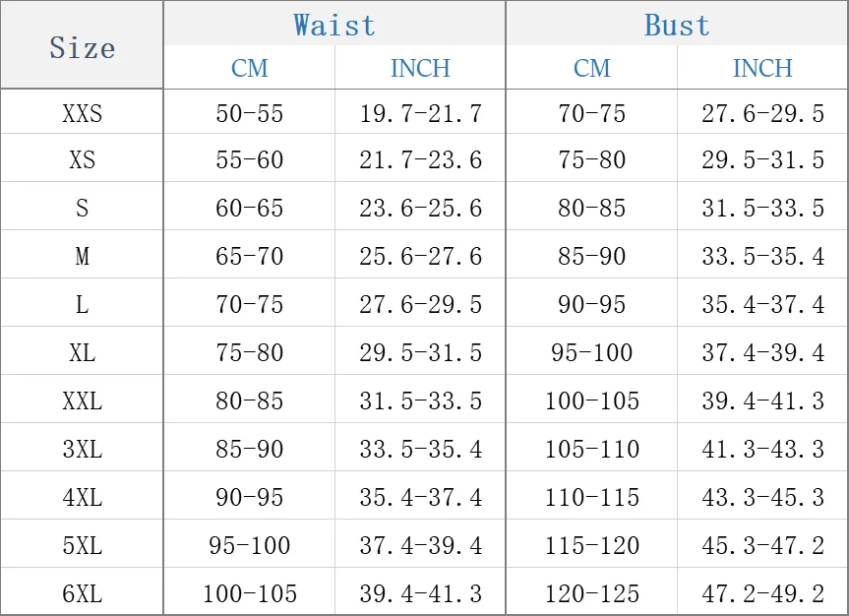Select the Waist header cell
This screenshot has height=616, width=849.
coord(334,25)
